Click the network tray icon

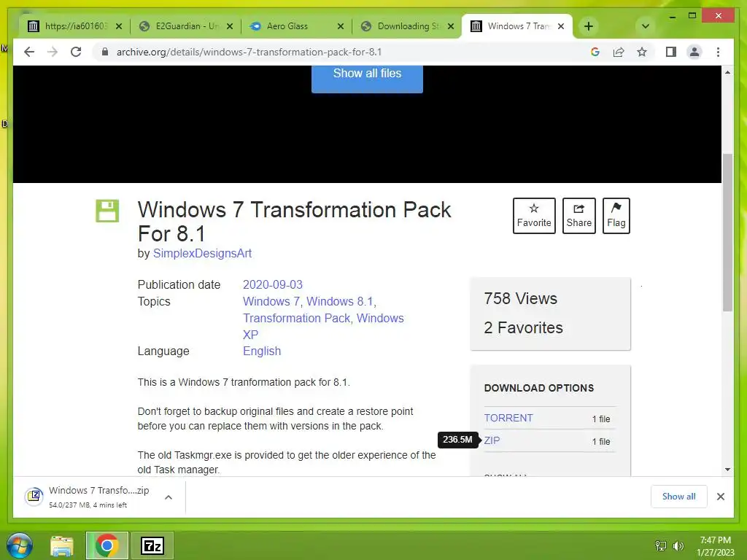(660, 545)
